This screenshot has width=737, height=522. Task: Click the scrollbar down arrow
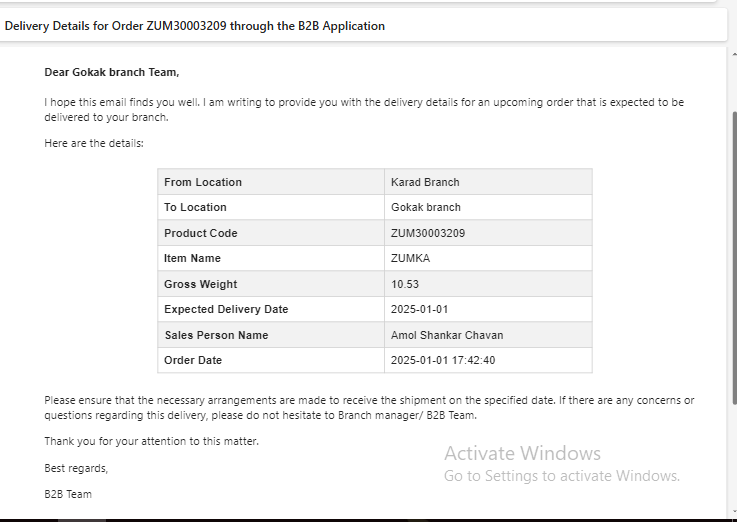tap(734, 513)
